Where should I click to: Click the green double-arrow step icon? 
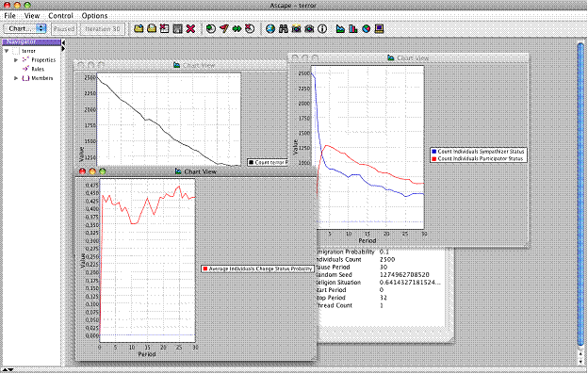[237, 28]
